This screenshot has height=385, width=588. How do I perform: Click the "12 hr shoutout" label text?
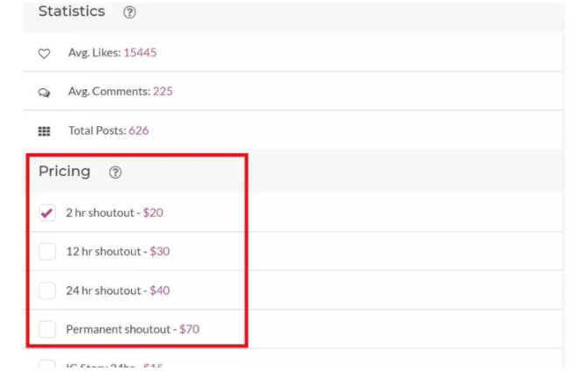[103, 251]
